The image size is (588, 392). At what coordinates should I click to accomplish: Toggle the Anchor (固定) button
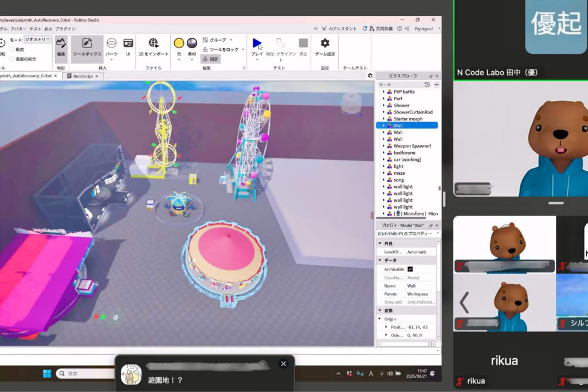click(210, 59)
